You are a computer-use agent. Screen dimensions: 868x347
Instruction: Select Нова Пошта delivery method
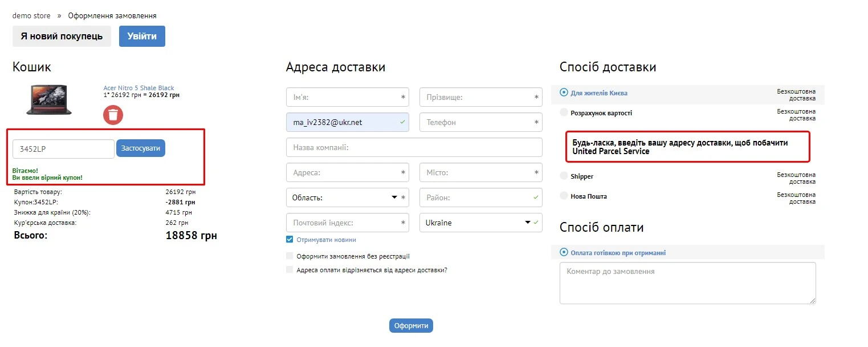point(563,196)
